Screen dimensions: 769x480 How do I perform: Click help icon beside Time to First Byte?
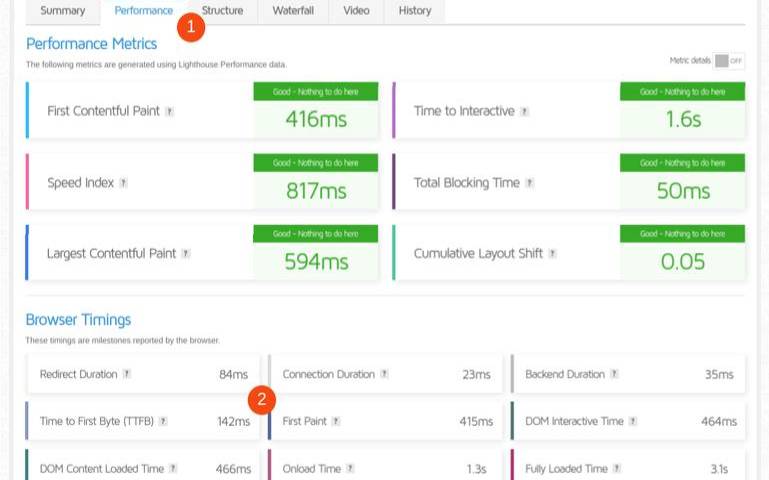[x=163, y=422]
